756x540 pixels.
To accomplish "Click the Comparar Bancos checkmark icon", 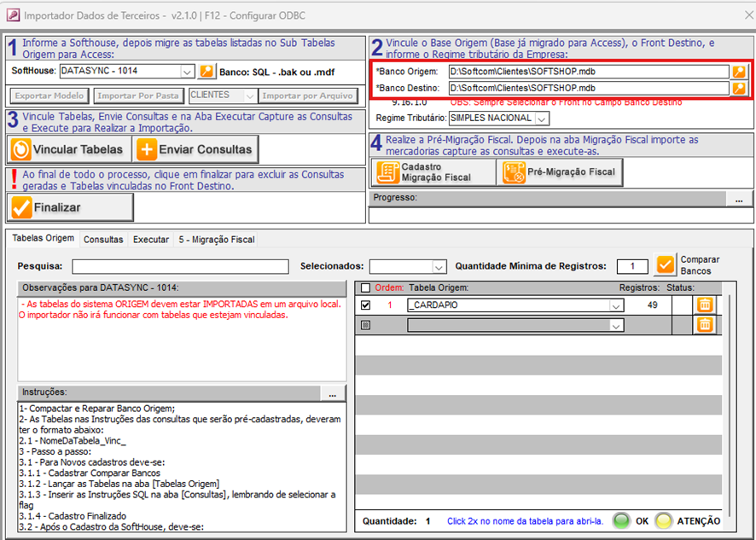I will pyautogui.click(x=666, y=266).
